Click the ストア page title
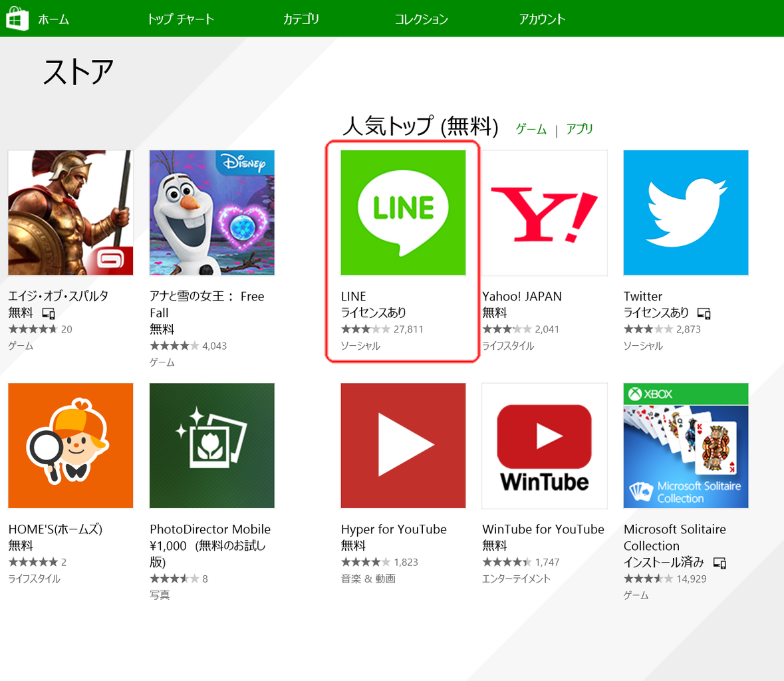 (78, 72)
